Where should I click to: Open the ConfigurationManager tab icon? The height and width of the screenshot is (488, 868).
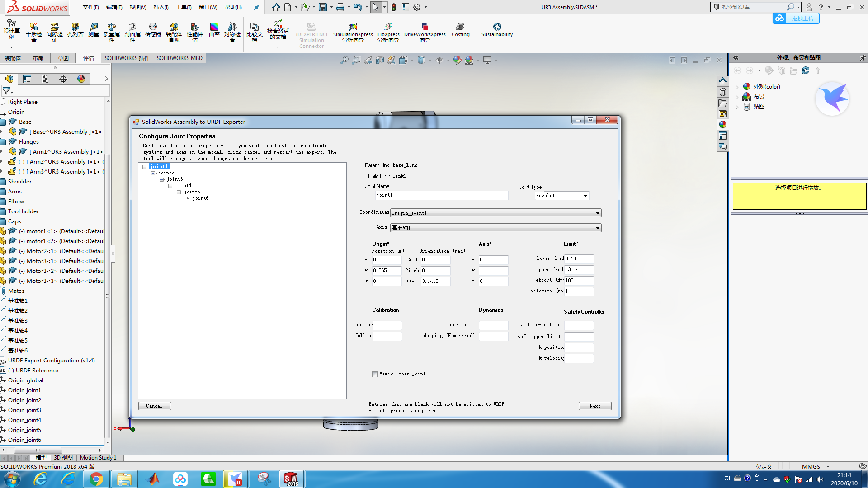tap(45, 79)
